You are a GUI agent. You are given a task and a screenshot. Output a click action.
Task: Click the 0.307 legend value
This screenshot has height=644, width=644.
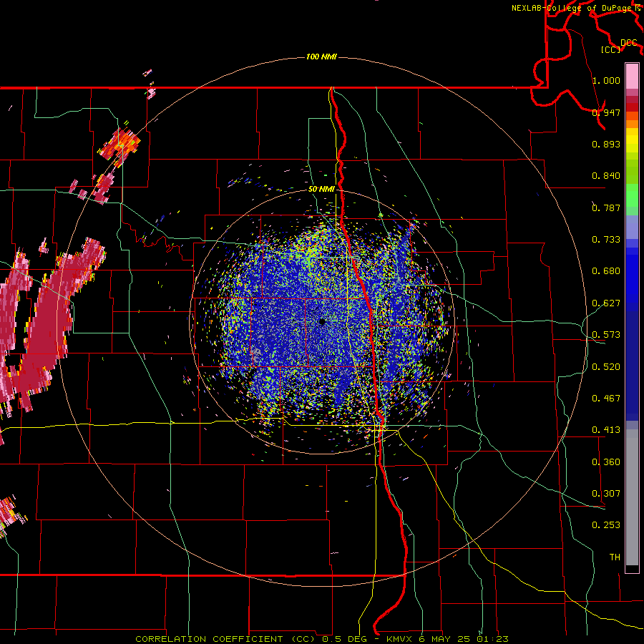pyautogui.click(x=606, y=494)
